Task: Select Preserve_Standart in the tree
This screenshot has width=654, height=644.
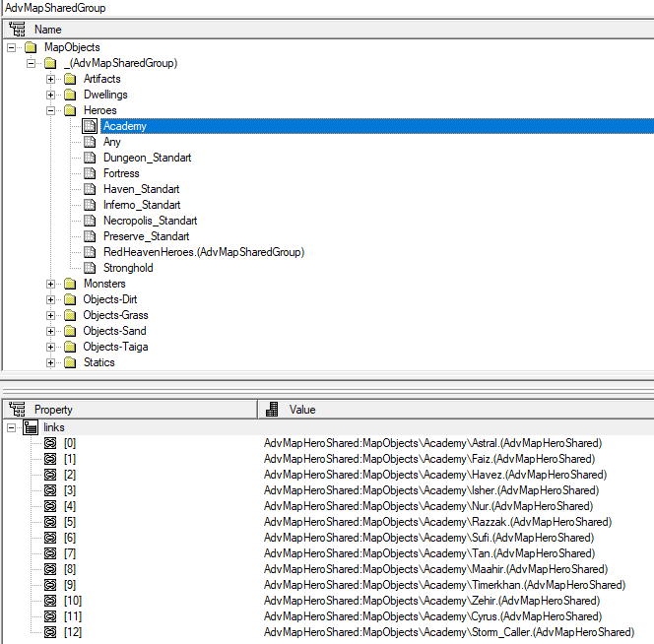Action: (147, 236)
